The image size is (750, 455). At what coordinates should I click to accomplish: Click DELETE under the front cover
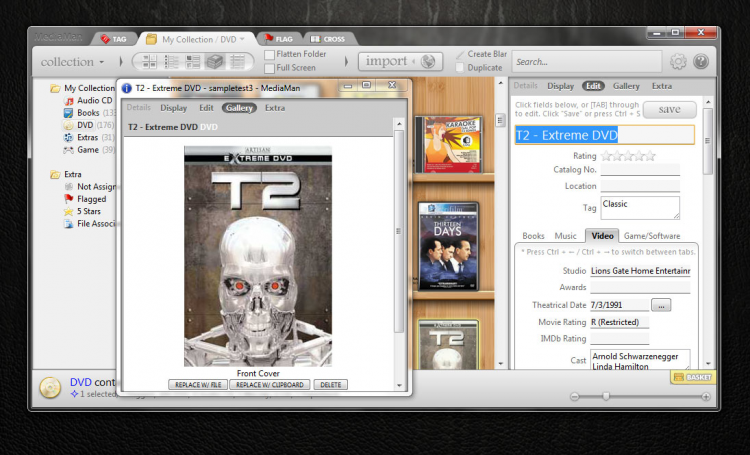click(x=331, y=385)
